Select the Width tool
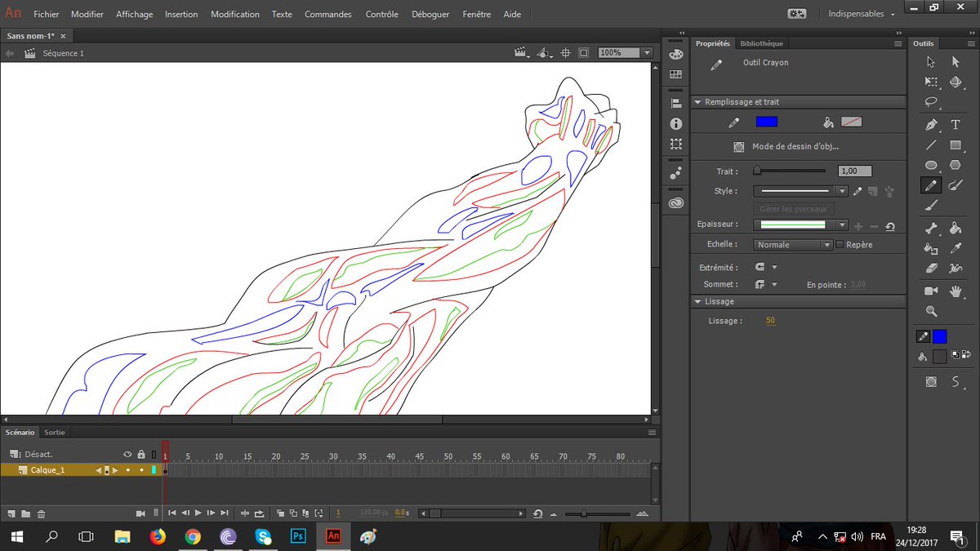The width and height of the screenshot is (980, 551). coord(955,269)
